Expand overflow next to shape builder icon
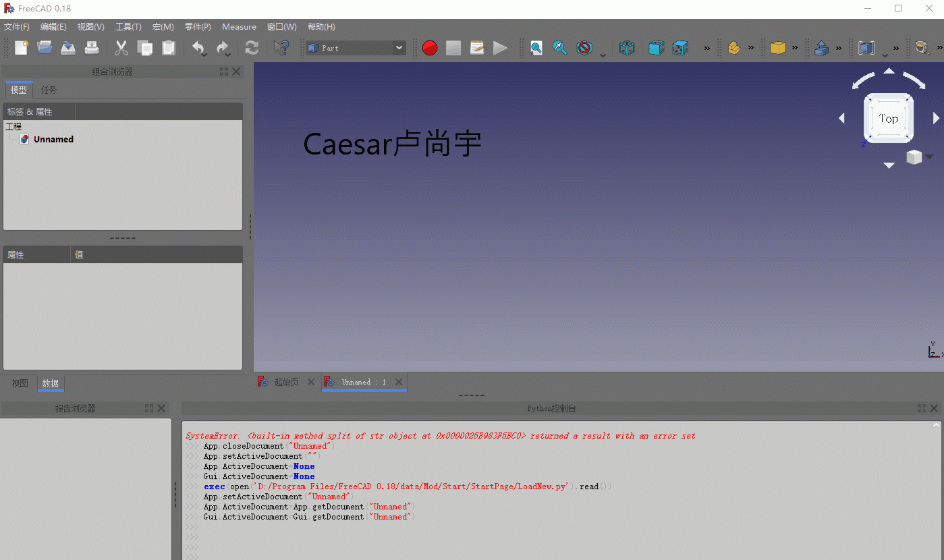The image size is (944, 560). 750,48
